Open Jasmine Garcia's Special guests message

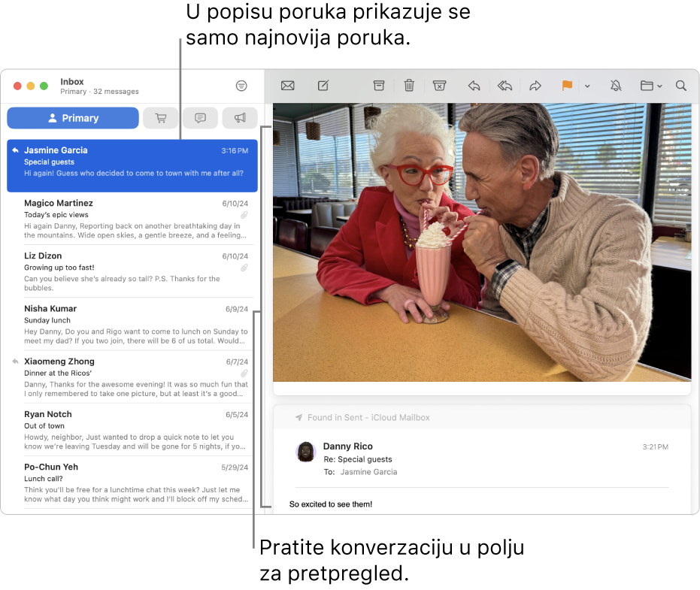(132, 165)
